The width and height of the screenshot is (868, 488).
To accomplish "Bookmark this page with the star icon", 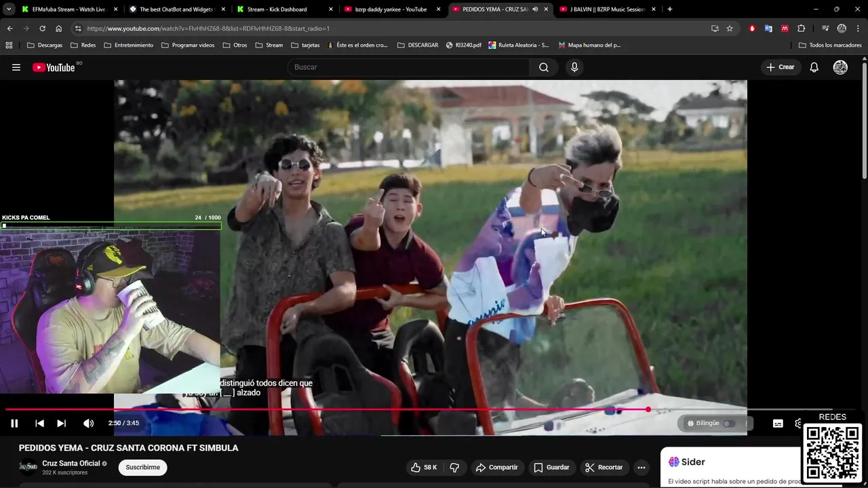I will coord(730,28).
